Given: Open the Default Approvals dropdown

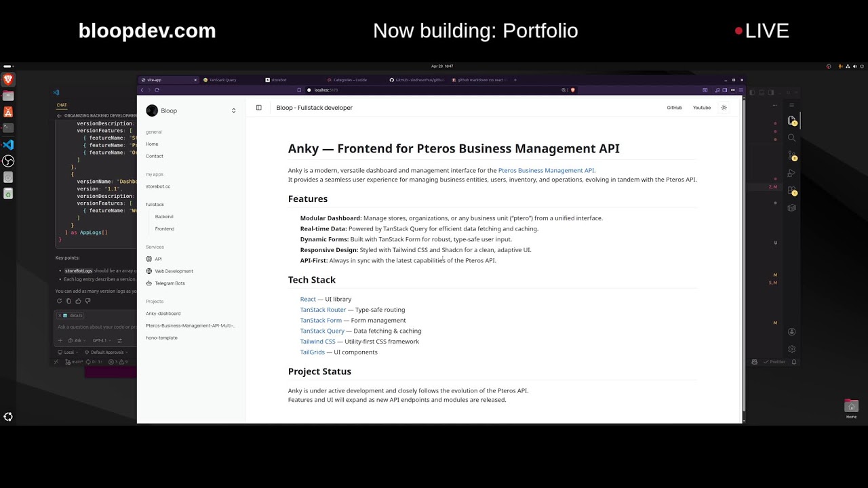Looking at the screenshot, I should [x=107, y=352].
